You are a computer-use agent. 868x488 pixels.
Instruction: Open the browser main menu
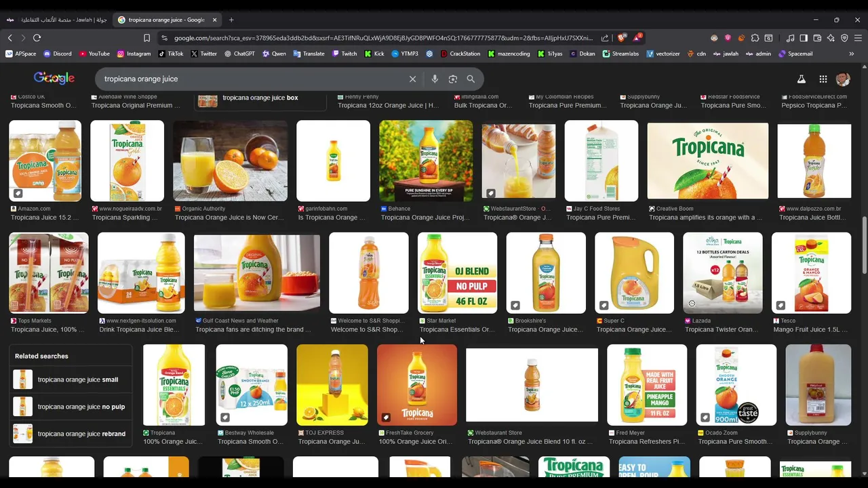click(x=858, y=38)
